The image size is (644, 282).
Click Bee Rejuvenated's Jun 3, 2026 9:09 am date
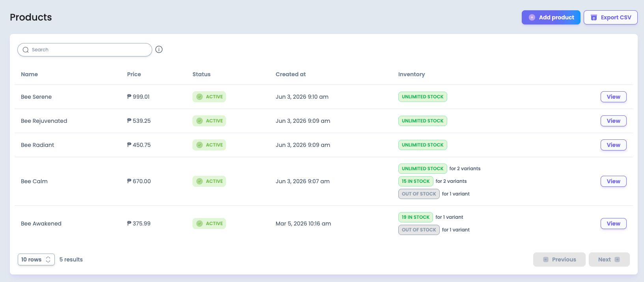(x=303, y=121)
